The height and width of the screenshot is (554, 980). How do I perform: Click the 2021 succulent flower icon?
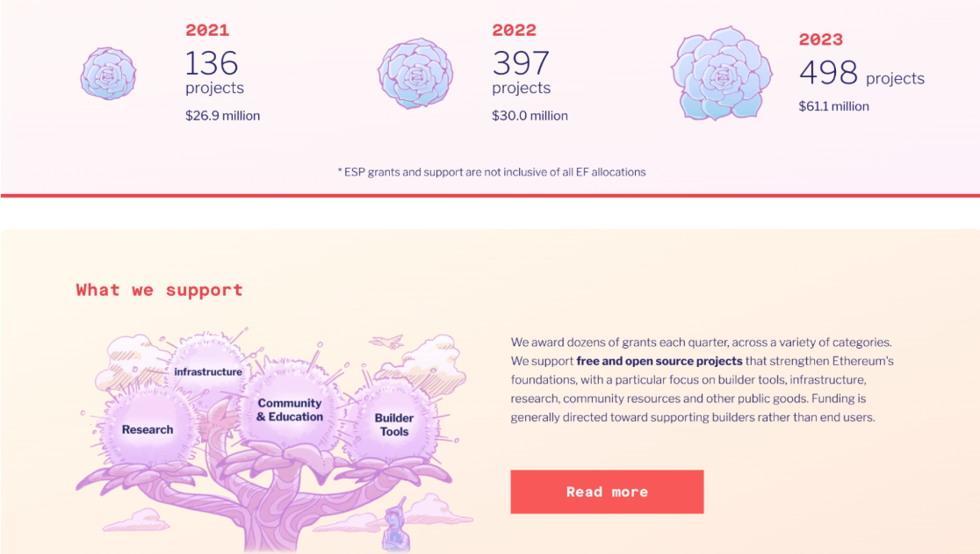[x=108, y=74]
